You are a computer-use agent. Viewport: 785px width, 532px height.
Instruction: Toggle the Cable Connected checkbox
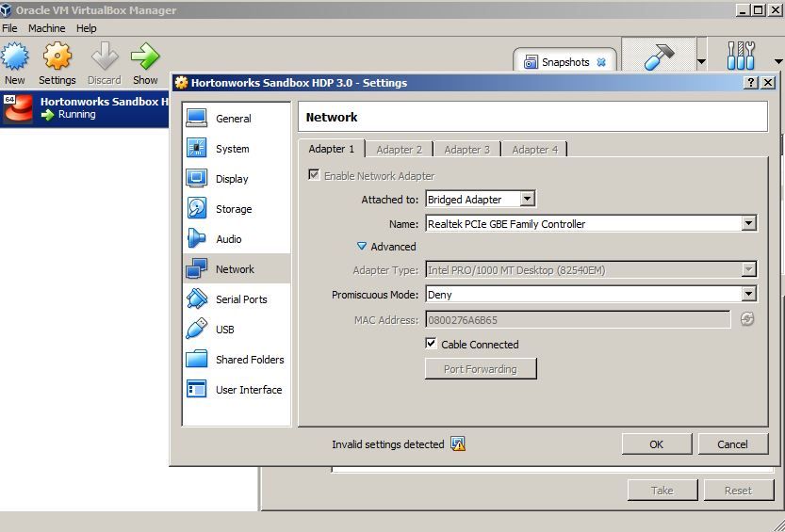click(x=431, y=344)
